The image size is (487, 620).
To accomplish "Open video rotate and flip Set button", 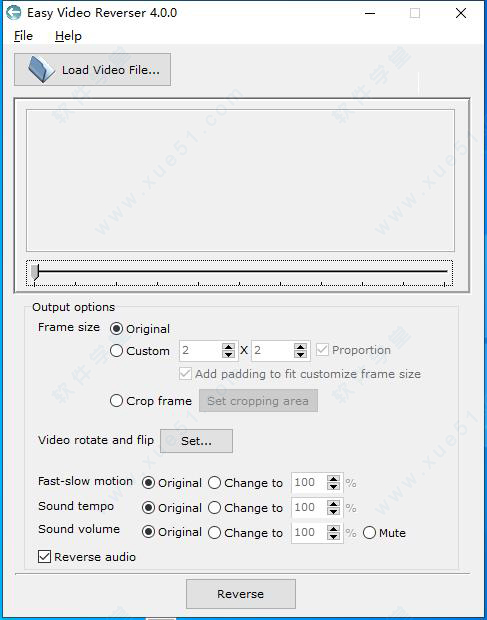I will tap(196, 441).
